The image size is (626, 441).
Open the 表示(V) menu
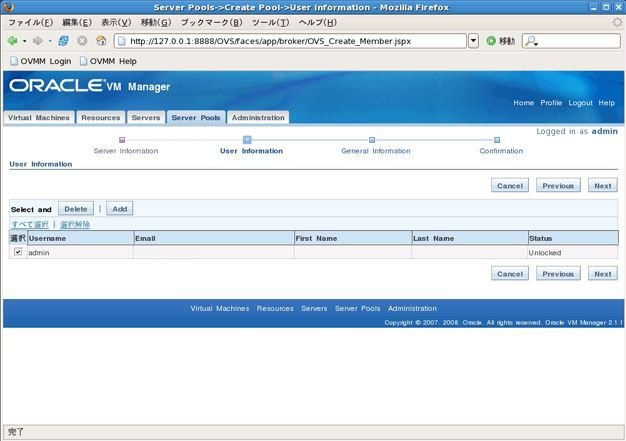click(116, 22)
